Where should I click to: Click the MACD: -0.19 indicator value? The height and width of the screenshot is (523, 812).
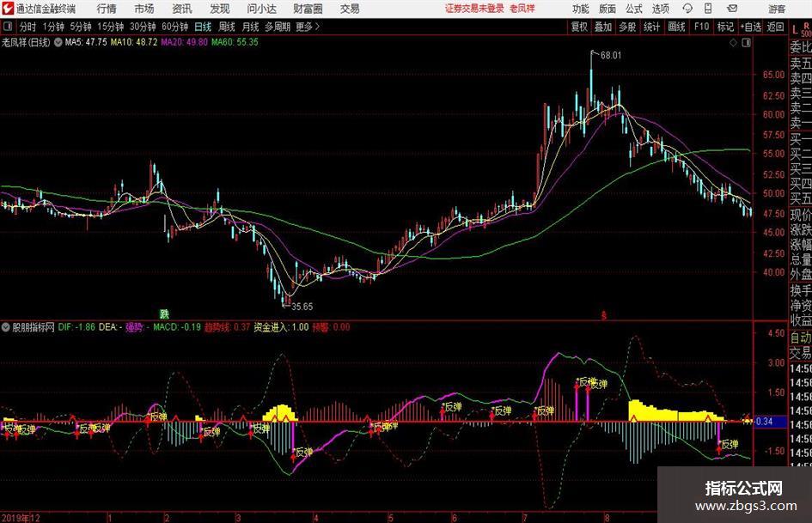click(177, 327)
